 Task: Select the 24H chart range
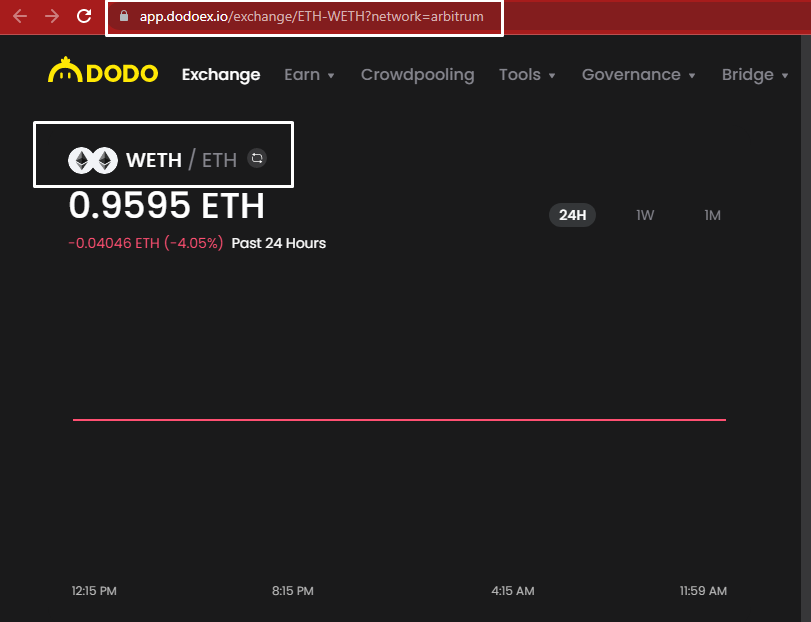573,215
